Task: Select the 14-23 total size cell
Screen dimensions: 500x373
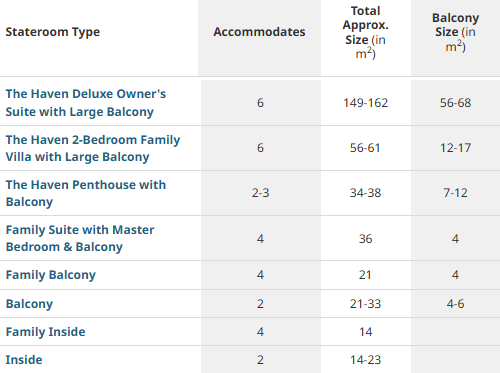Action: point(365,360)
